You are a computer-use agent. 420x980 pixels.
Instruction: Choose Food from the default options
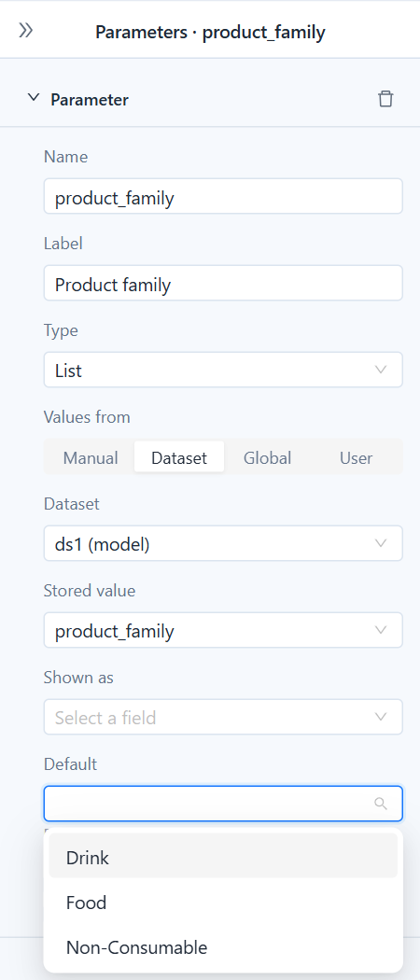click(x=223, y=901)
